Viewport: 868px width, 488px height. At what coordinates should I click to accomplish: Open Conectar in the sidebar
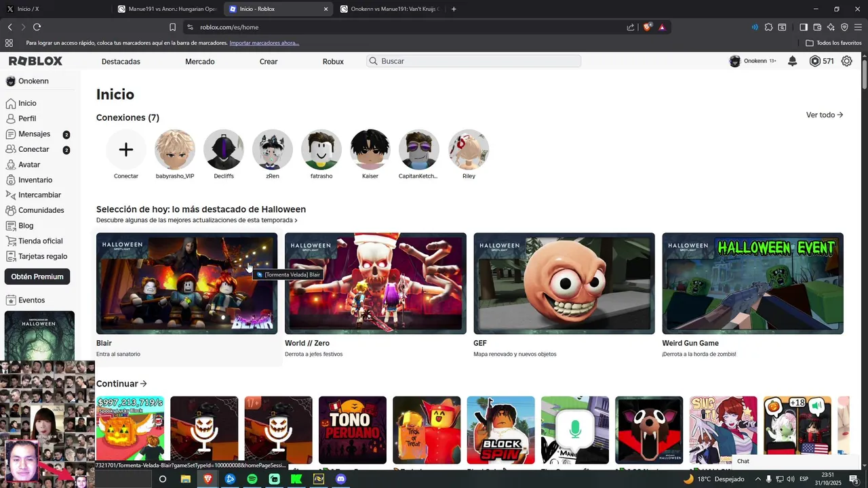point(37,149)
